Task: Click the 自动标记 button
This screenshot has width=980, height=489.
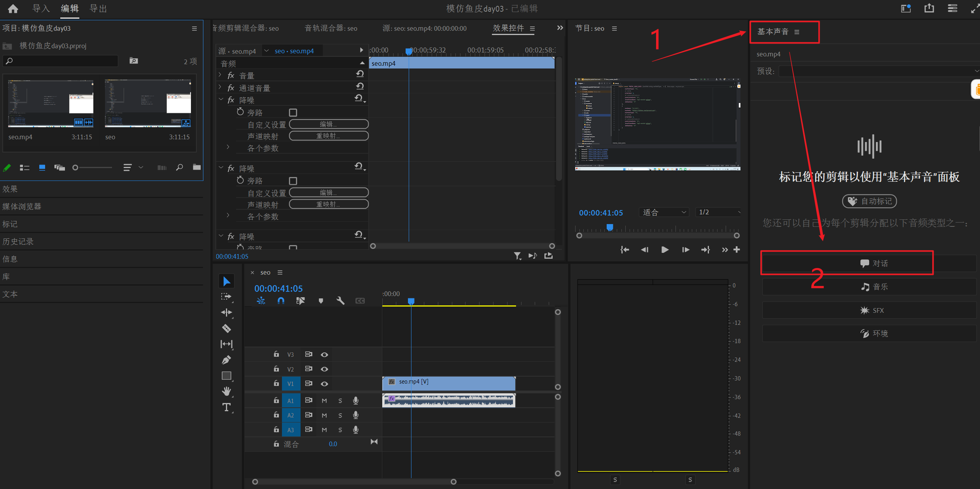Action: coord(870,201)
